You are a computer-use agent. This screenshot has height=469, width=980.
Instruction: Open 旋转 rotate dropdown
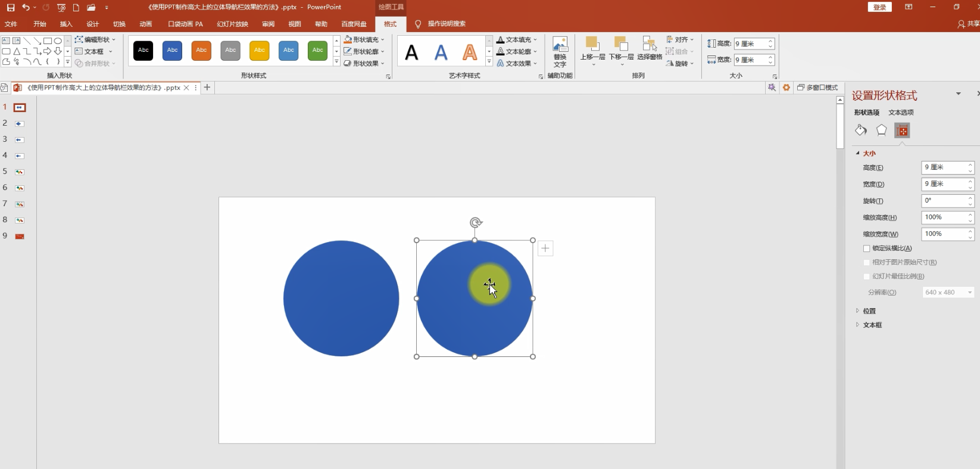[x=681, y=64]
